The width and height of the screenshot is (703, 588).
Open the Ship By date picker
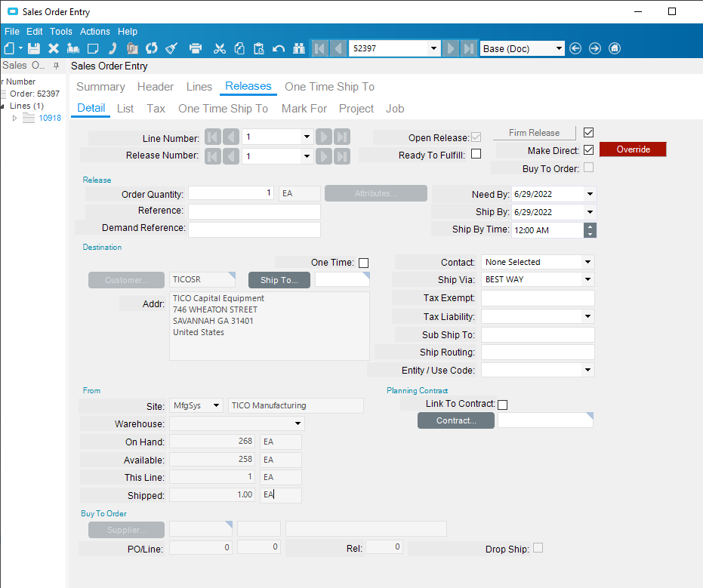590,212
